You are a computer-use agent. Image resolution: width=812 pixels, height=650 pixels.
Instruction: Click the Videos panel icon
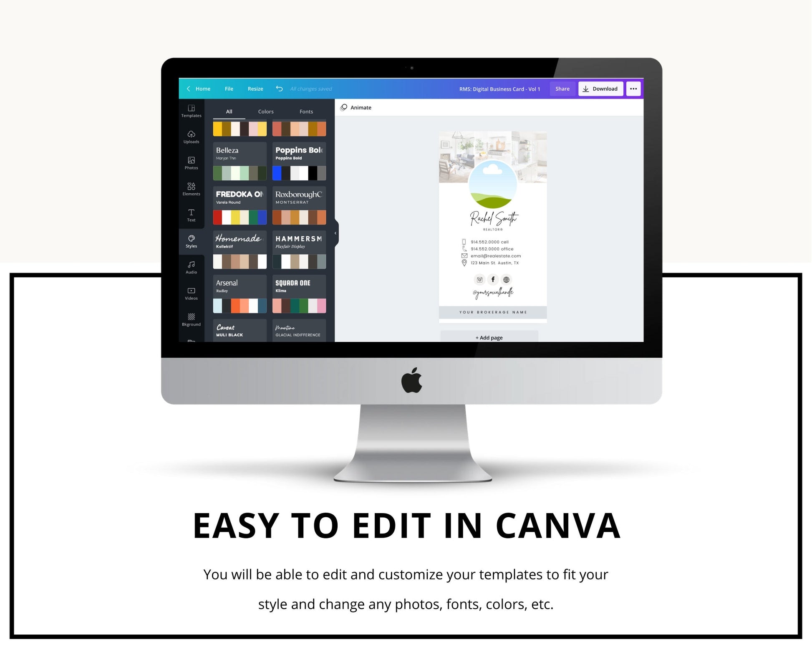190,294
